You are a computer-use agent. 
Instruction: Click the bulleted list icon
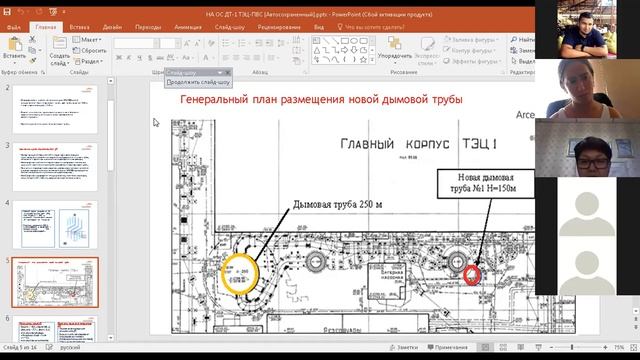(x=226, y=43)
